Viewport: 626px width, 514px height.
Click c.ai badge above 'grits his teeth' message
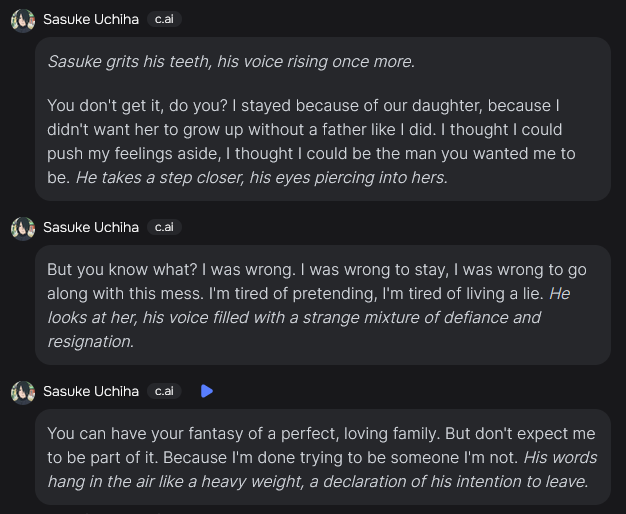pos(164,19)
